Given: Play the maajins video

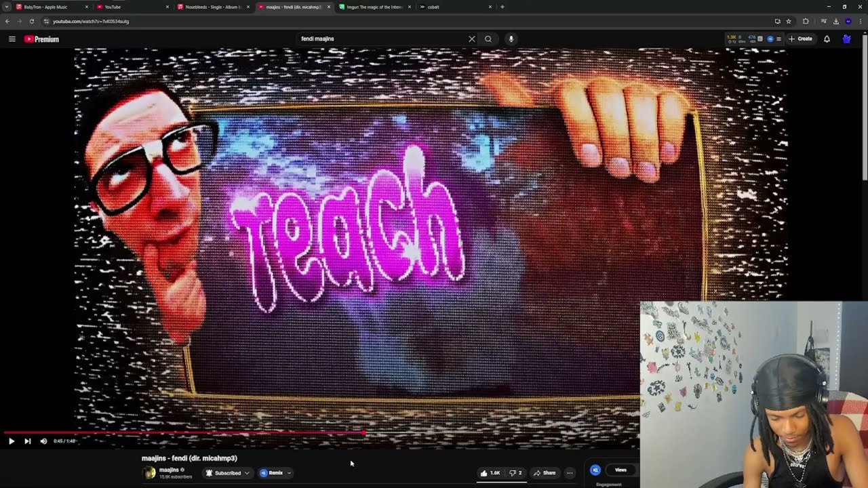Looking at the screenshot, I should pos(11,441).
